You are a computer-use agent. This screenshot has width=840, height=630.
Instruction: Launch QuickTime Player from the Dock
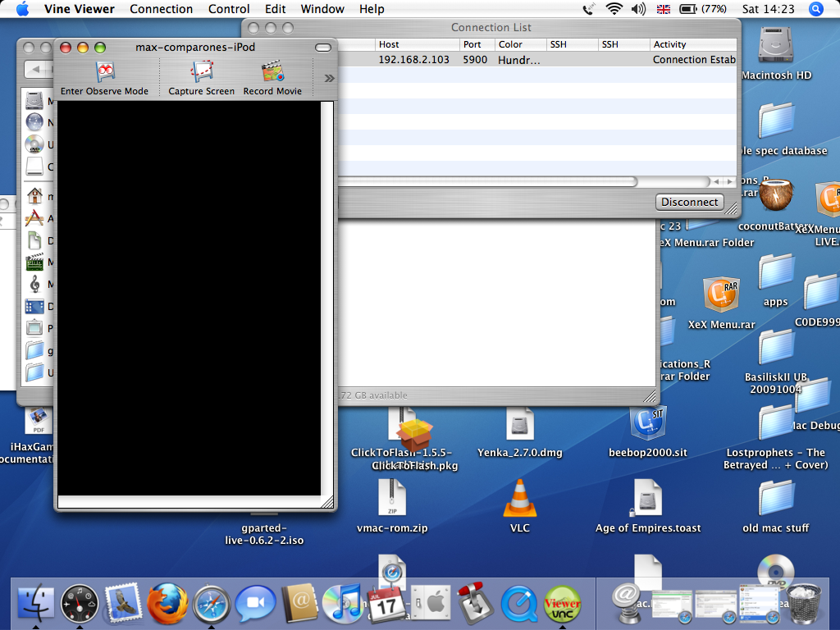point(518,604)
